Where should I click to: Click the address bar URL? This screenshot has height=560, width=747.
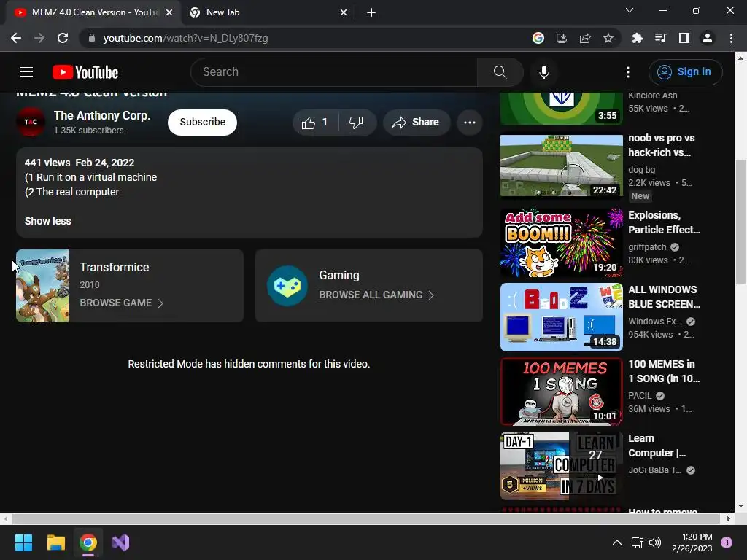(x=185, y=38)
